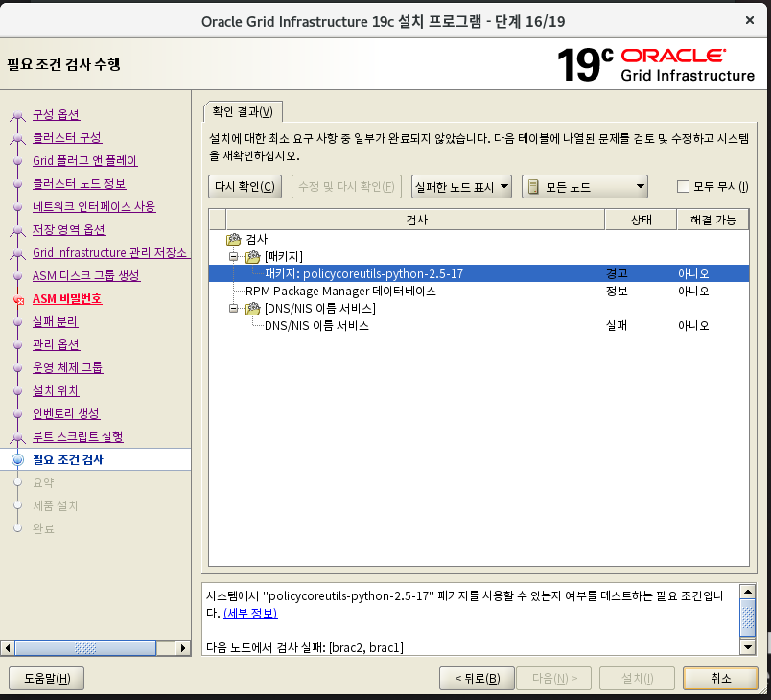Click the sidebar scroll right arrow
Screen dimensions: 771x700
click(183, 648)
